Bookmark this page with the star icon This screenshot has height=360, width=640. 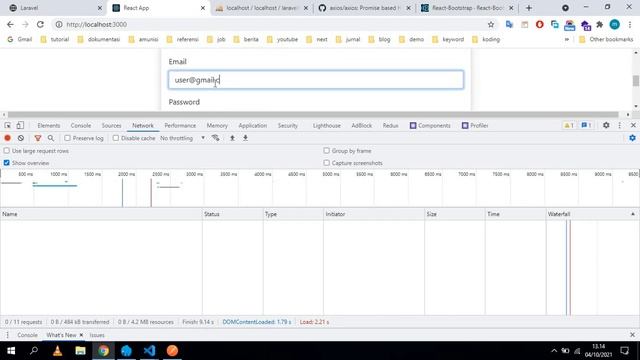[491, 24]
